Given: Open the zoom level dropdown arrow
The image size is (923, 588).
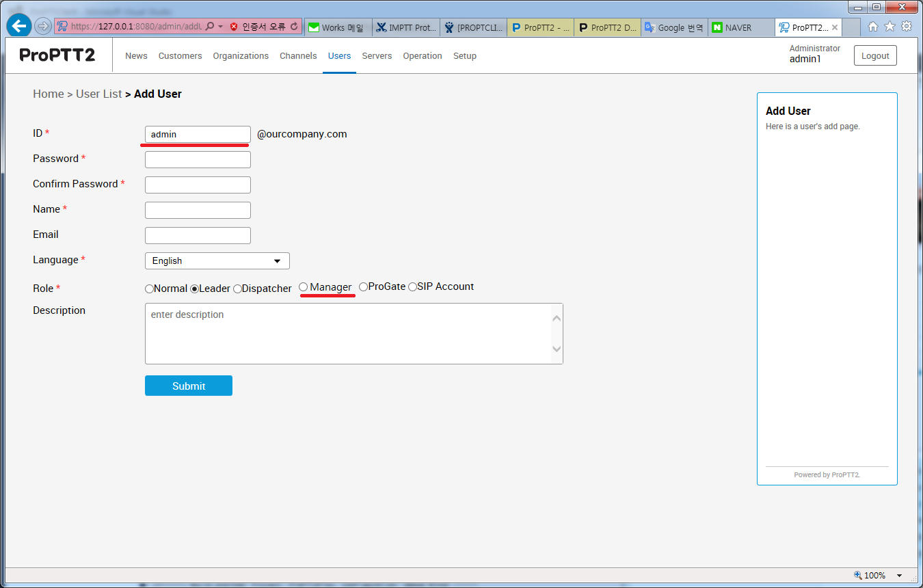Looking at the screenshot, I should [899, 576].
